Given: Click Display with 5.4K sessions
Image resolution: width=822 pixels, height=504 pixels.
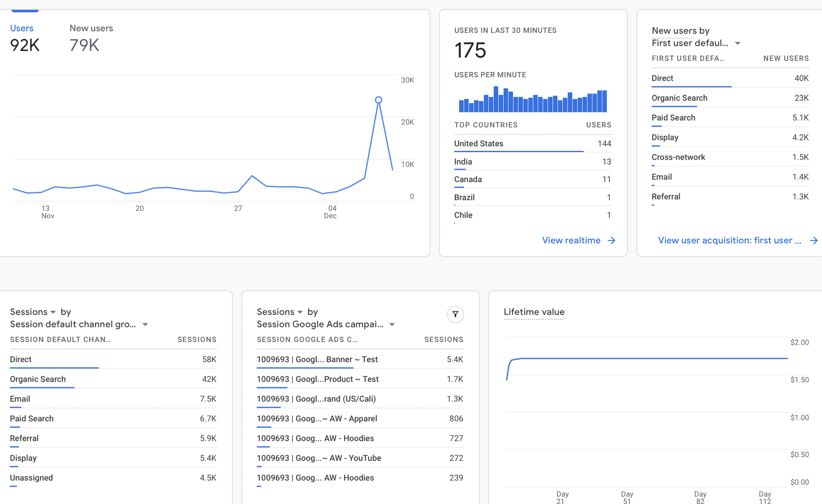Looking at the screenshot, I should [113, 458].
